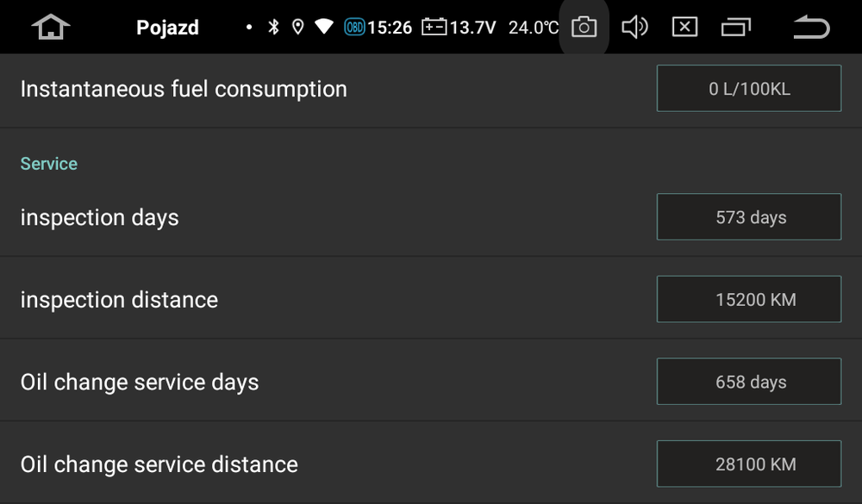Tap the inspection distance field showing 15200 KM

pos(749,299)
